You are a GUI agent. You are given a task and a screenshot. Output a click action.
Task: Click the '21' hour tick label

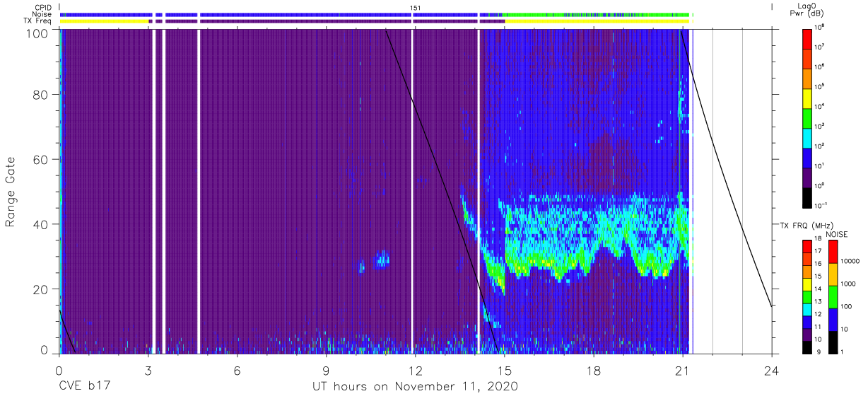click(683, 371)
